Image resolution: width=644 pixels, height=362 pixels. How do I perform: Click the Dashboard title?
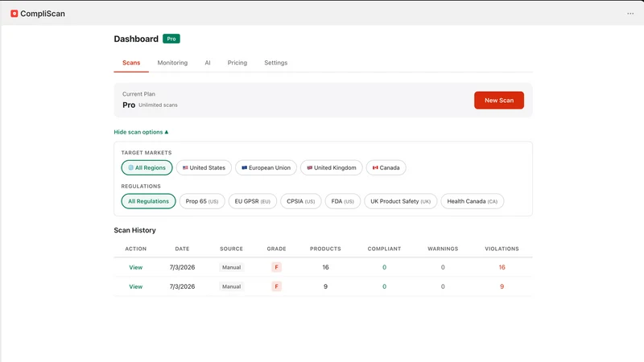tap(136, 39)
